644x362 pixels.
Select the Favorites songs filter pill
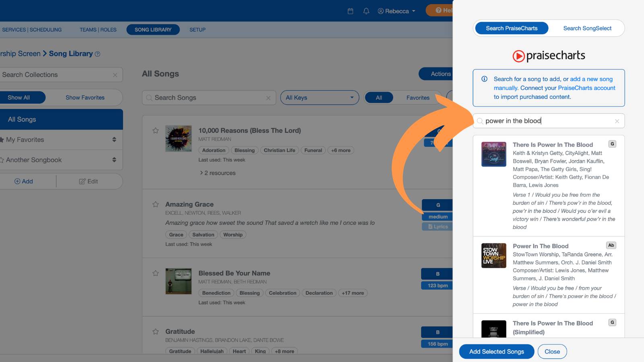pos(418,98)
